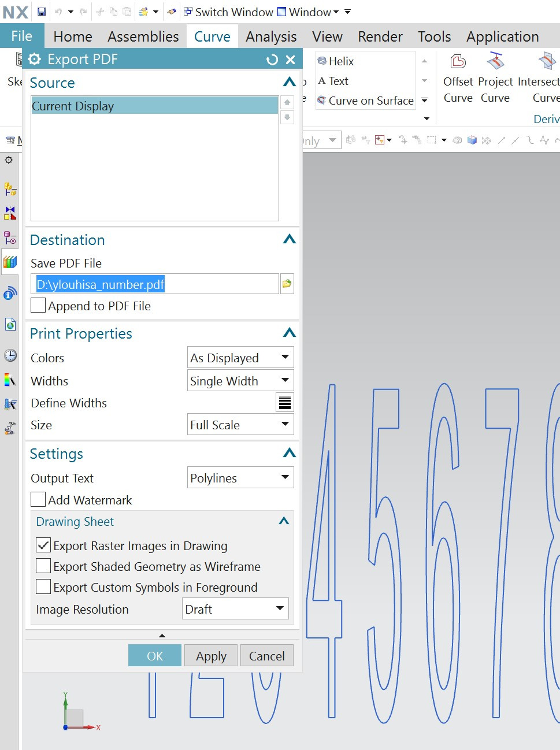The height and width of the screenshot is (750, 560).
Task: Click the Undo arrow icon
Action: 58,12
